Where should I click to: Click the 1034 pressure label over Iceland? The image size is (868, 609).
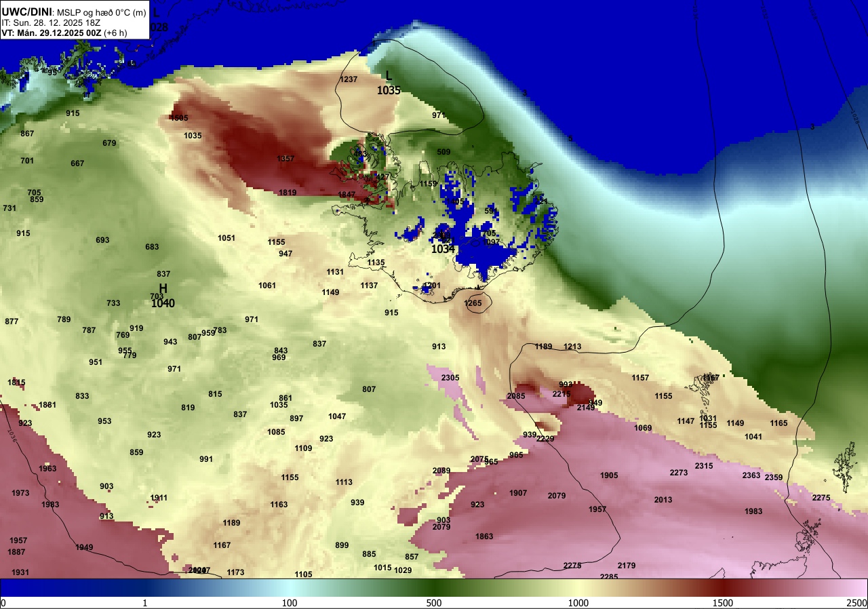(x=443, y=250)
